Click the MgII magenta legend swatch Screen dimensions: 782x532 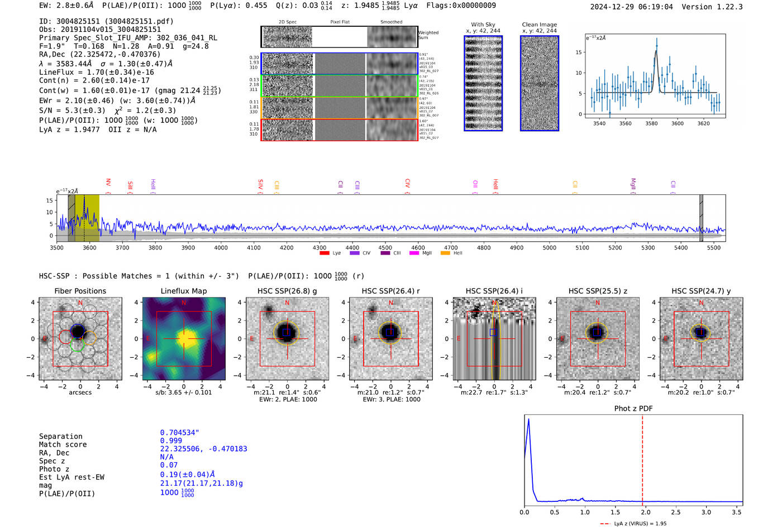(x=414, y=253)
